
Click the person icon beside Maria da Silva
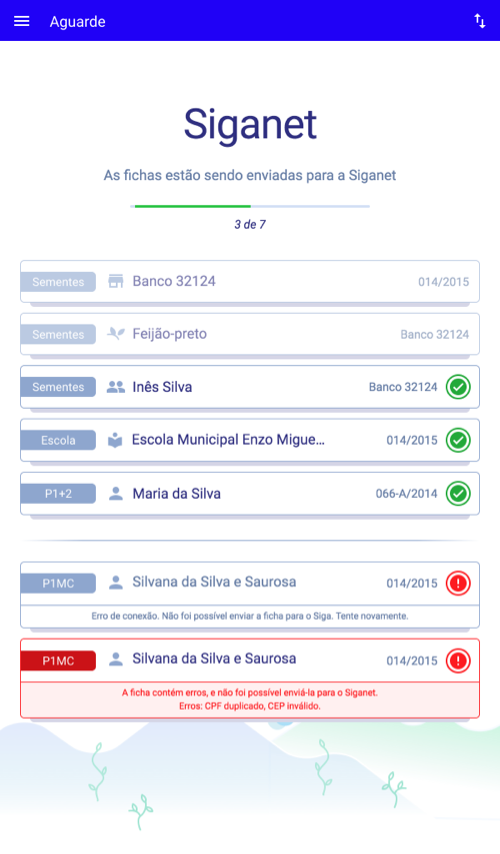pyautogui.click(x=115, y=493)
